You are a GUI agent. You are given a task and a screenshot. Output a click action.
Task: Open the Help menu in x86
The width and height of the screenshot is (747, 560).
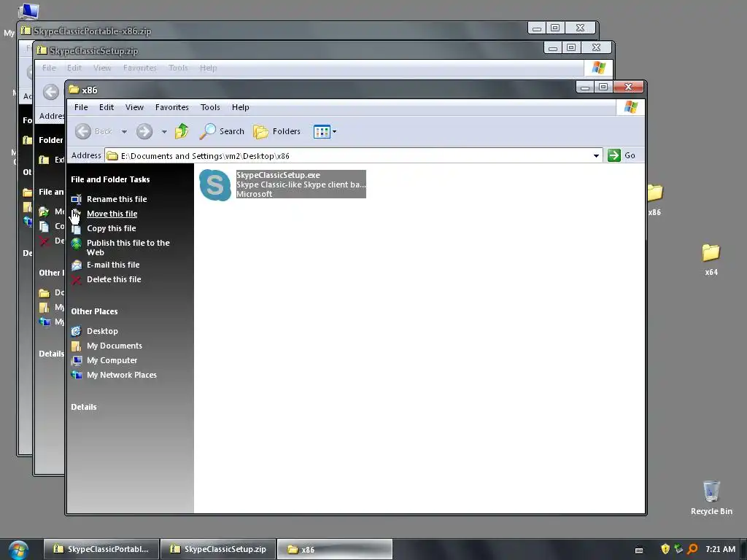coord(240,107)
